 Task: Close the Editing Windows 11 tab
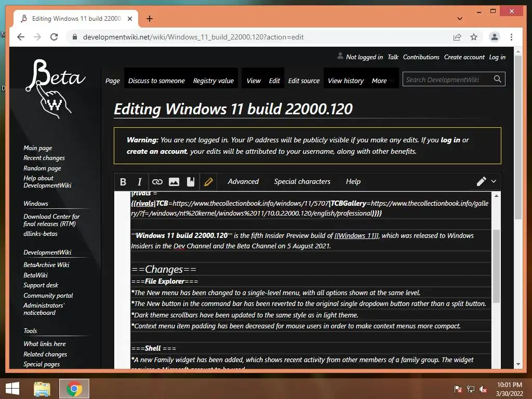[129, 19]
